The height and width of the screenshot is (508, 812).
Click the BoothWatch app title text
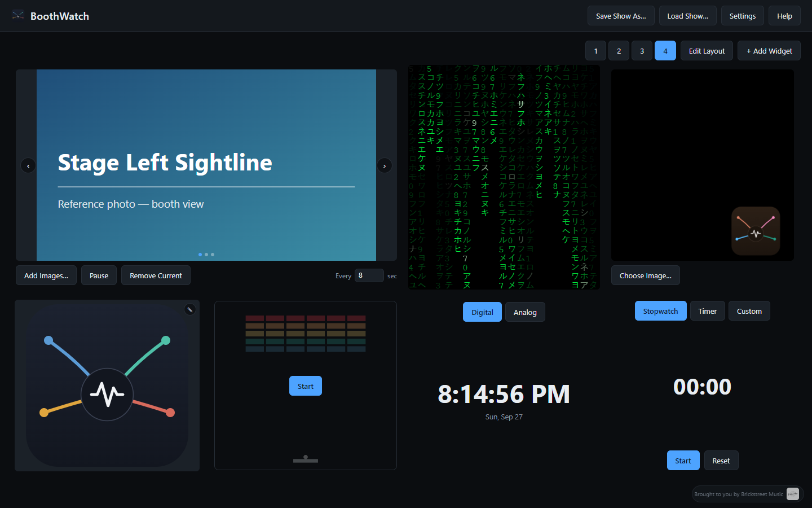[60, 16]
